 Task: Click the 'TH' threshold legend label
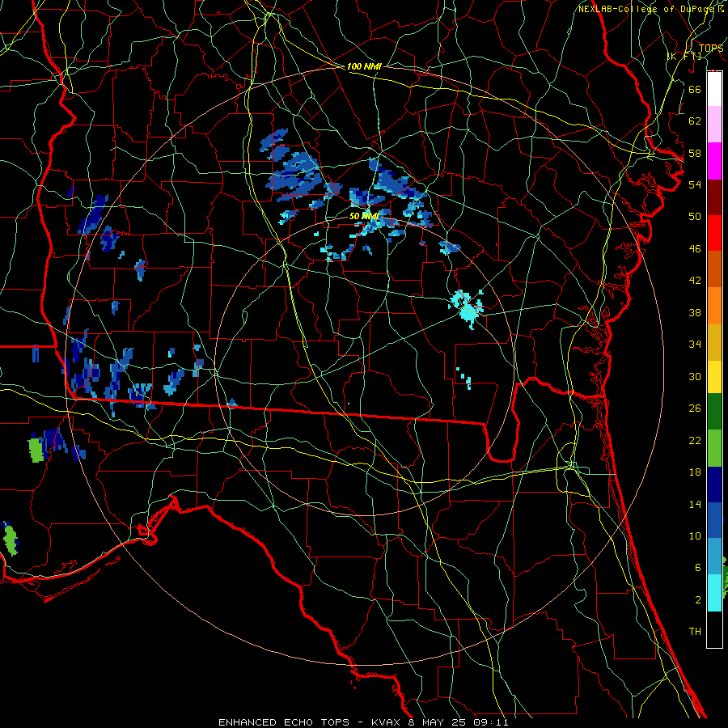tap(695, 632)
